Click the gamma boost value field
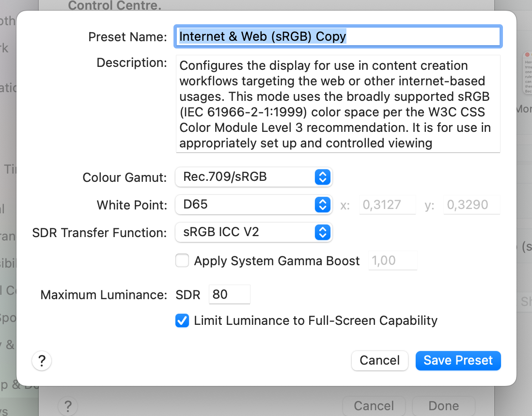This screenshot has width=532, height=416. (393, 261)
